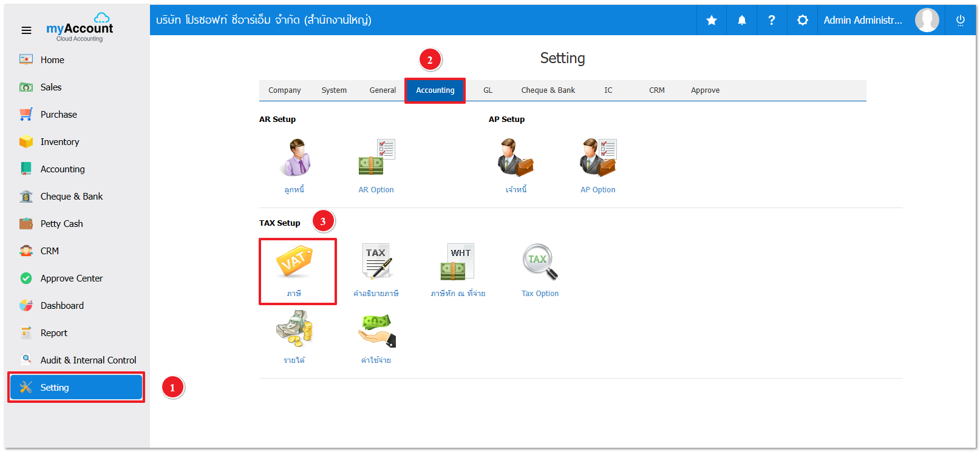Open the notifications bell
Screen dimensions: 980x452
point(742,21)
